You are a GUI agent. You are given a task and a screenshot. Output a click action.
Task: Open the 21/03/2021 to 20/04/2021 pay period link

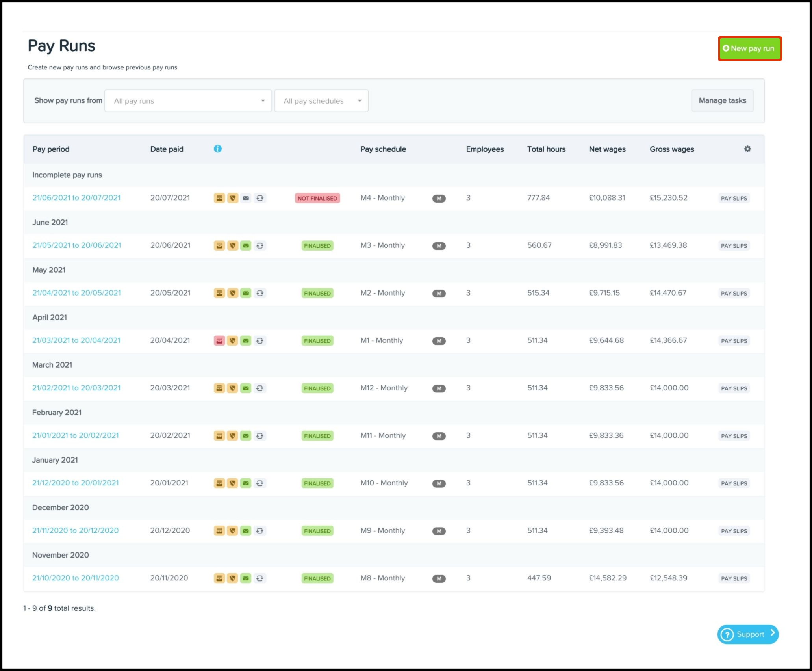[76, 340]
